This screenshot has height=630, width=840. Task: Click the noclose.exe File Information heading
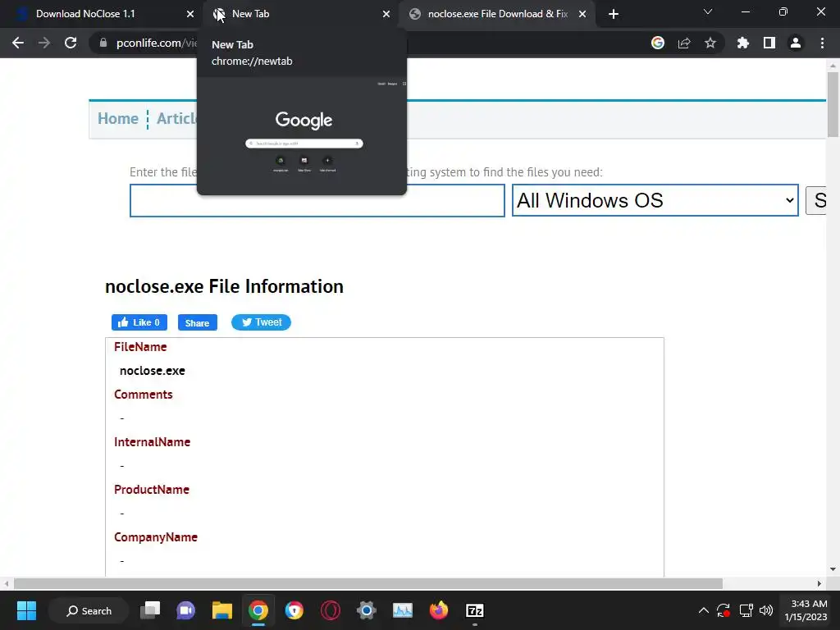[224, 286]
